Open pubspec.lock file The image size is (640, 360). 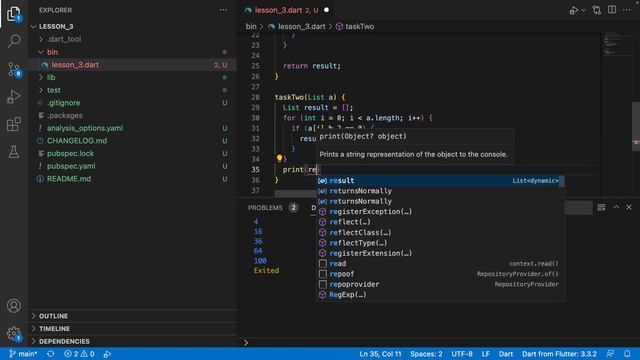tap(132, 153)
